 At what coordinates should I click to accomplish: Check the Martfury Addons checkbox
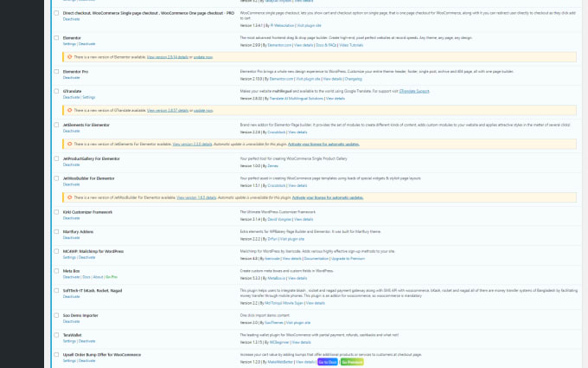pyautogui.click(x=56, y=232)
